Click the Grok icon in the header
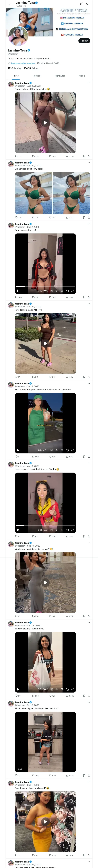This screenshot has width=98, height=868. click(x=81, y=4)
